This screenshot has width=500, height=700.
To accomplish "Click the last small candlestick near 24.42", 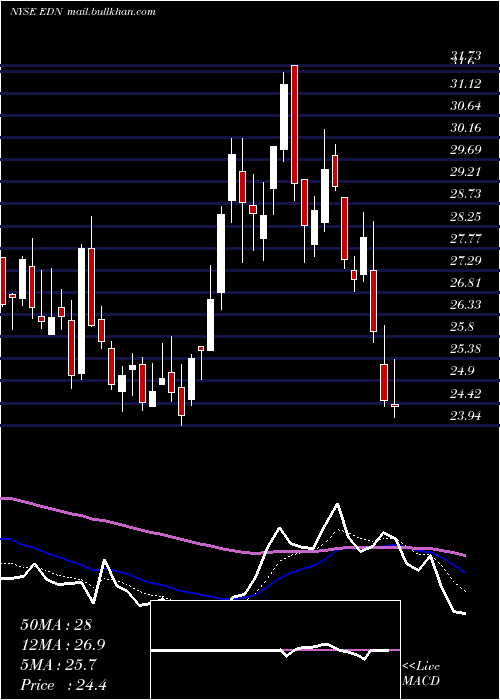I will coord(395,405).
